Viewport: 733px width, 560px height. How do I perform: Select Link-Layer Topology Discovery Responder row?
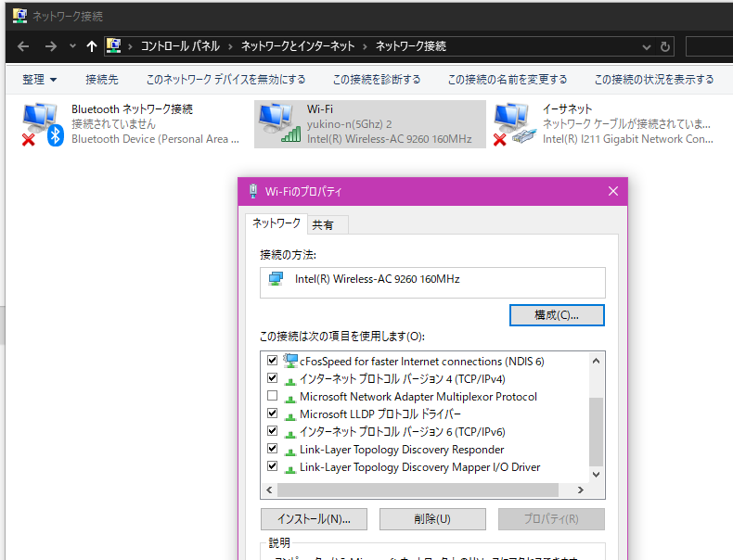402,450
